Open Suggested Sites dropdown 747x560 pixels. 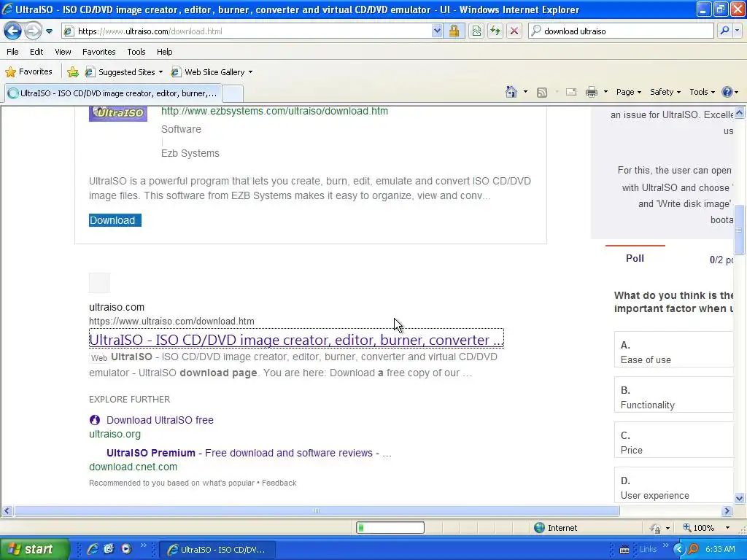click(x=124, y=72)
